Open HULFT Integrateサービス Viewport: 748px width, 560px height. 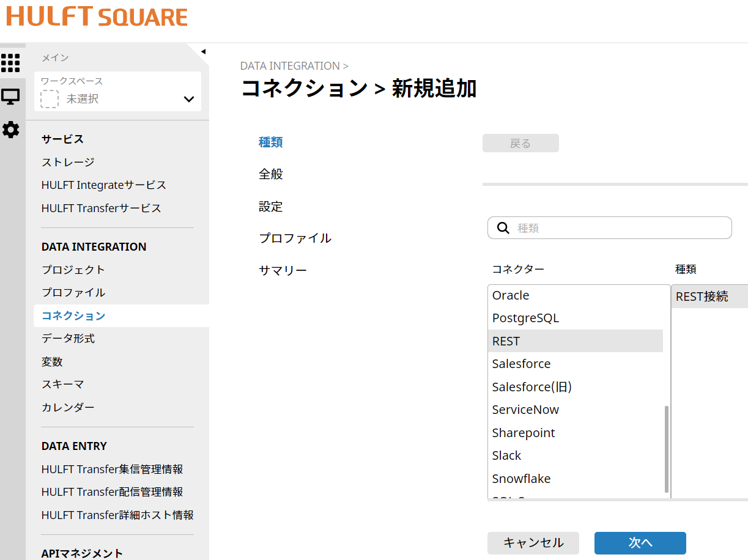point(104,185)
